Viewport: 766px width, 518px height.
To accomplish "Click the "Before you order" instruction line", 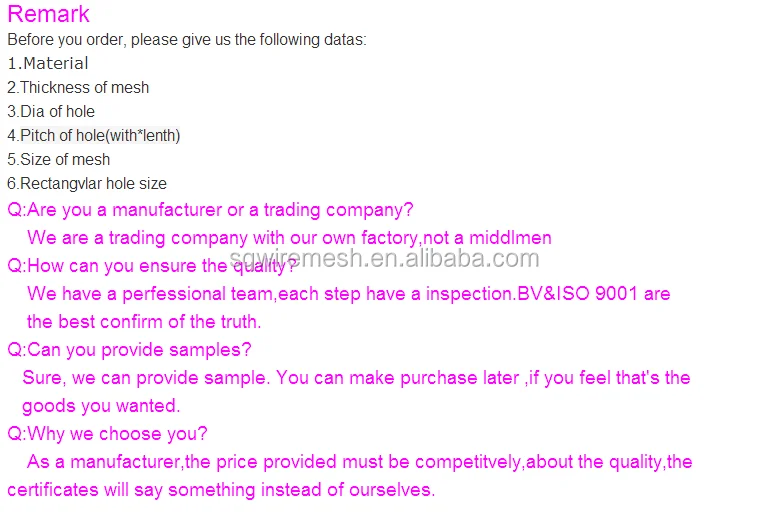I will point(187,40).
